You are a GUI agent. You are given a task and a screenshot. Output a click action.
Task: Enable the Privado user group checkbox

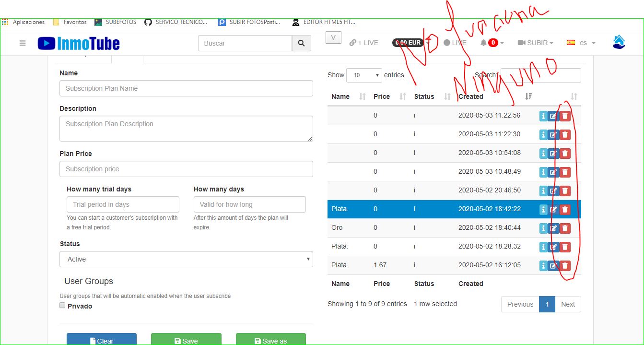pos(62,305)
